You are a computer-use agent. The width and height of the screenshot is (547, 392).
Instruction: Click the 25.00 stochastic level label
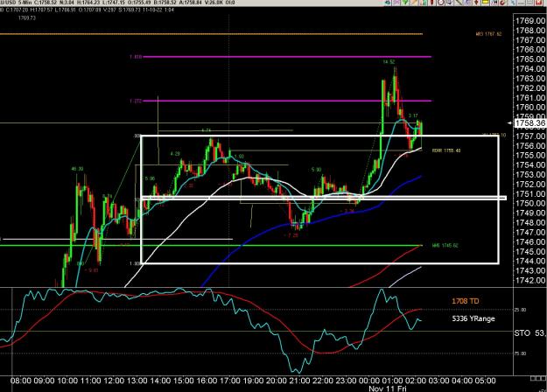click(x=520, y=310)
